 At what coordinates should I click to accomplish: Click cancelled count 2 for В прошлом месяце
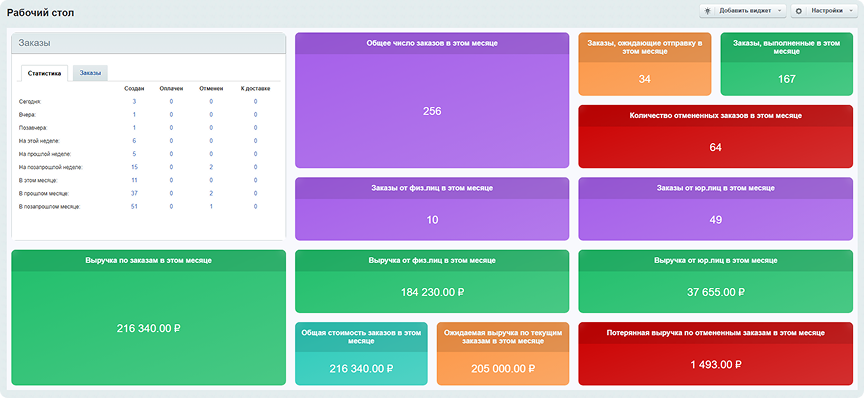coord(211,193)
